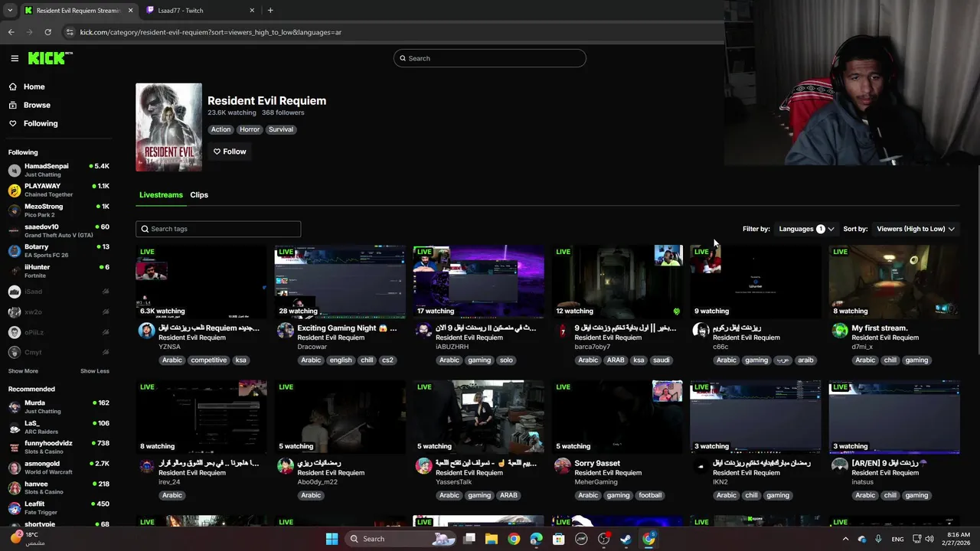980x551 pixels.
Task: Select saudi tag under barca7oby7 stream
Action: point(661,360)
